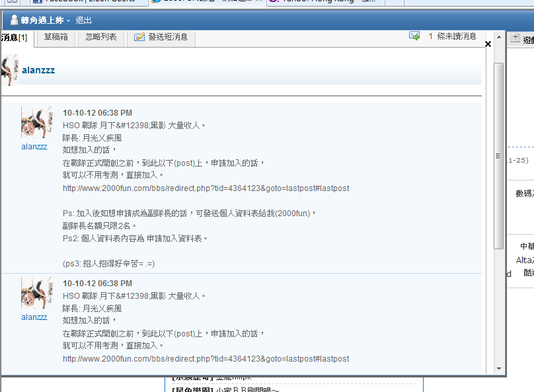Switch to the 消息[1] tab

(14, 38)
